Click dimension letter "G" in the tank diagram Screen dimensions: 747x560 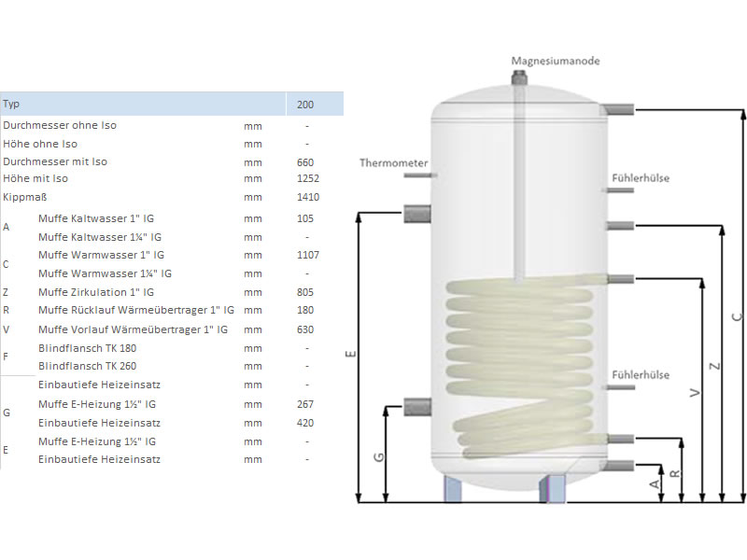[x=379, y=457]
